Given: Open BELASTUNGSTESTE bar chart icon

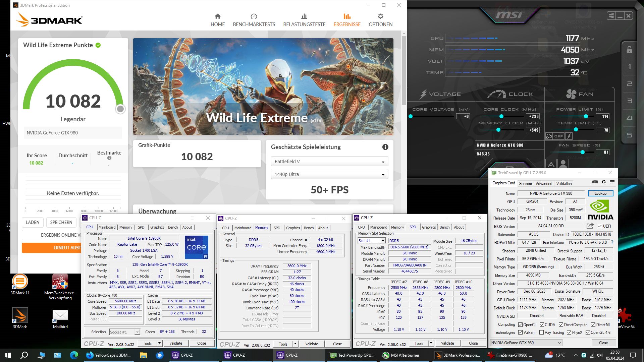Looking at the screenshot, I should click(x=304, y=16).
